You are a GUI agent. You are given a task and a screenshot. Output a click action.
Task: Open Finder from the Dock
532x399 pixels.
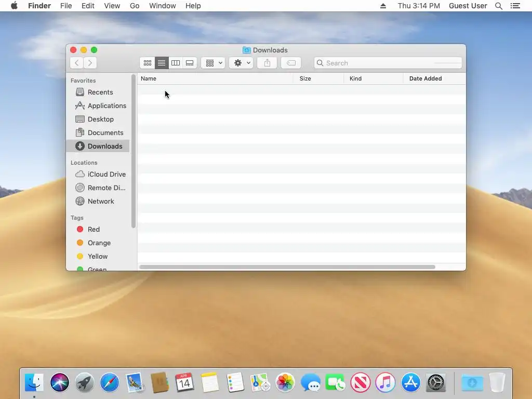pyautogui.click(x=34, y=382)
